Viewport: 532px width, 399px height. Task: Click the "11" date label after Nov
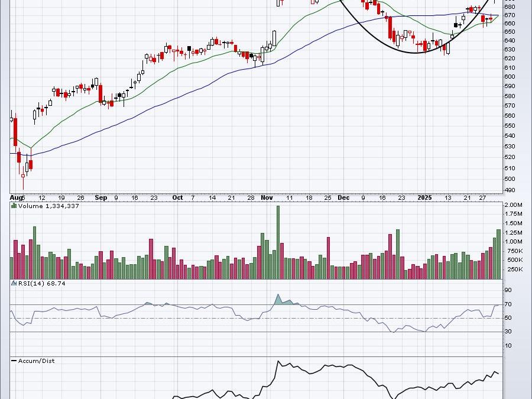(290, 197)
